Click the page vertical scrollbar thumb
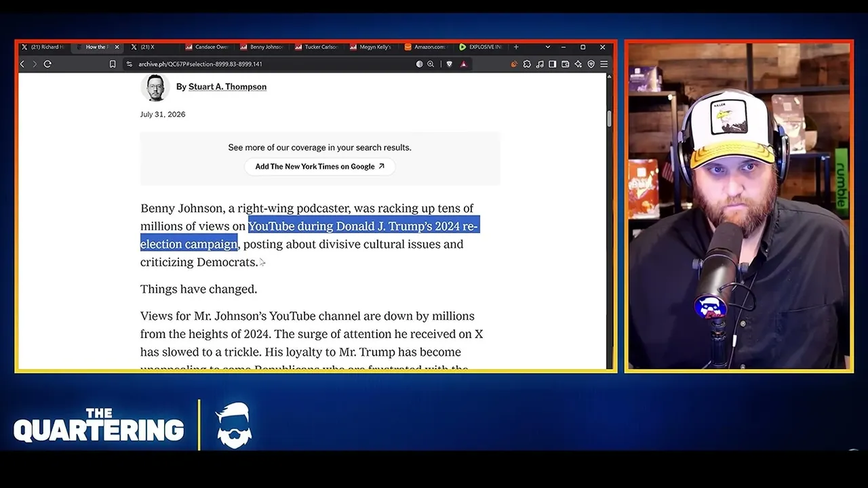Image resolution: width=868 pixels, height=488 pixels. pyautogui.click(x=609, y=118)
